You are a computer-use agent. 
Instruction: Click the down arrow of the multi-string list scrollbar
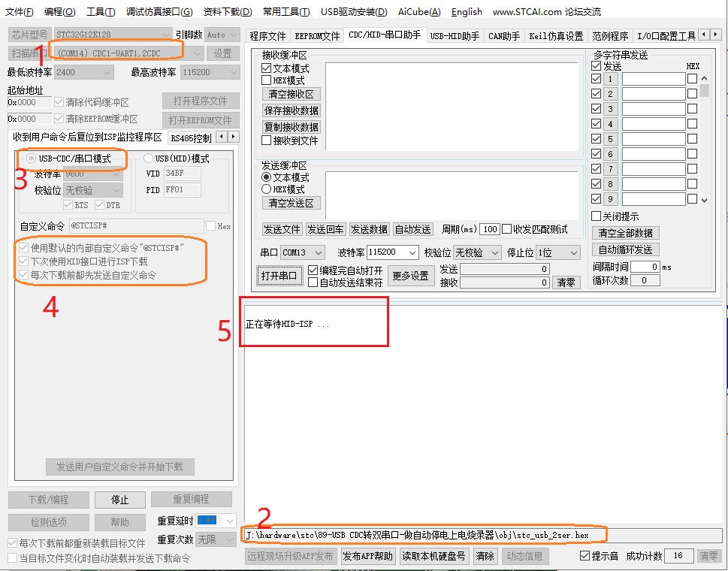[x=704, y=200]
